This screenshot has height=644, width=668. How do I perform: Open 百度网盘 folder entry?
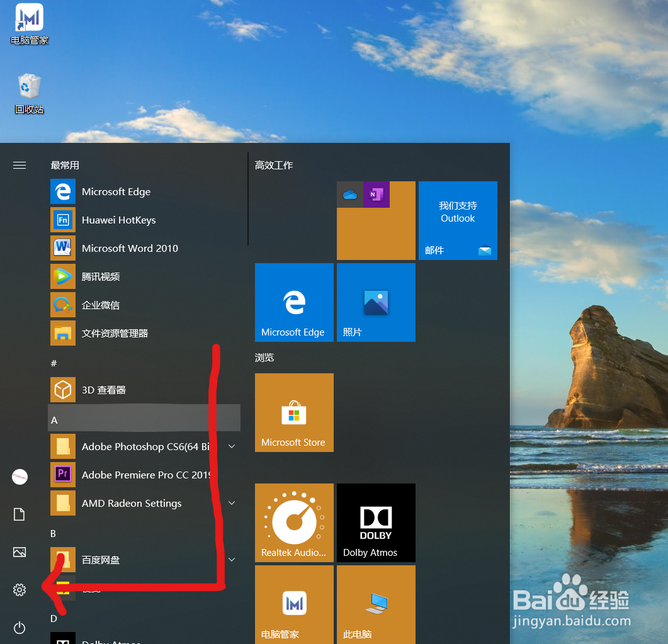coord(145,560)
